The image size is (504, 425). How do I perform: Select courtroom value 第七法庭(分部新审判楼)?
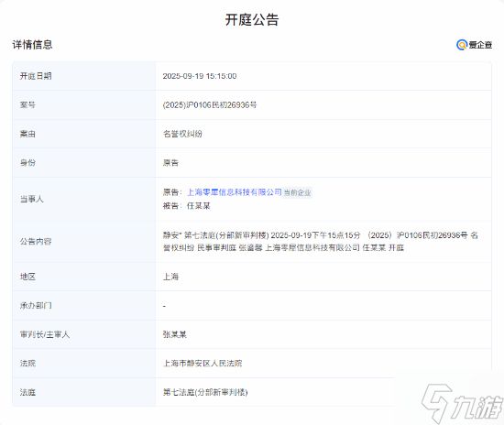205,392
